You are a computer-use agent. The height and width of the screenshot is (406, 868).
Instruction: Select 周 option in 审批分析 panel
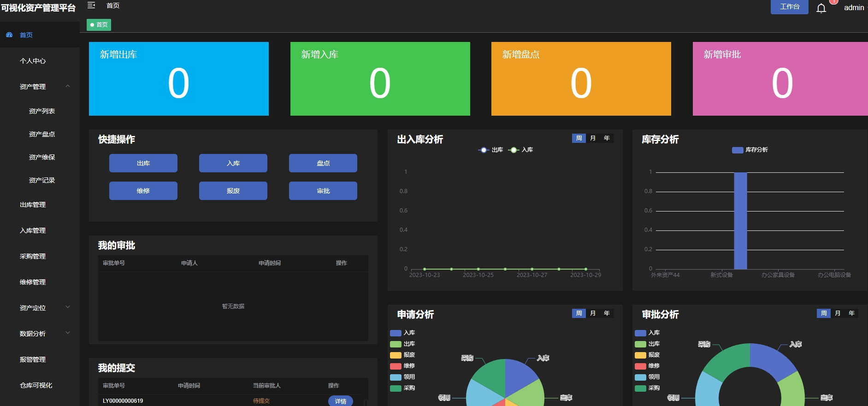click(824, 313)
